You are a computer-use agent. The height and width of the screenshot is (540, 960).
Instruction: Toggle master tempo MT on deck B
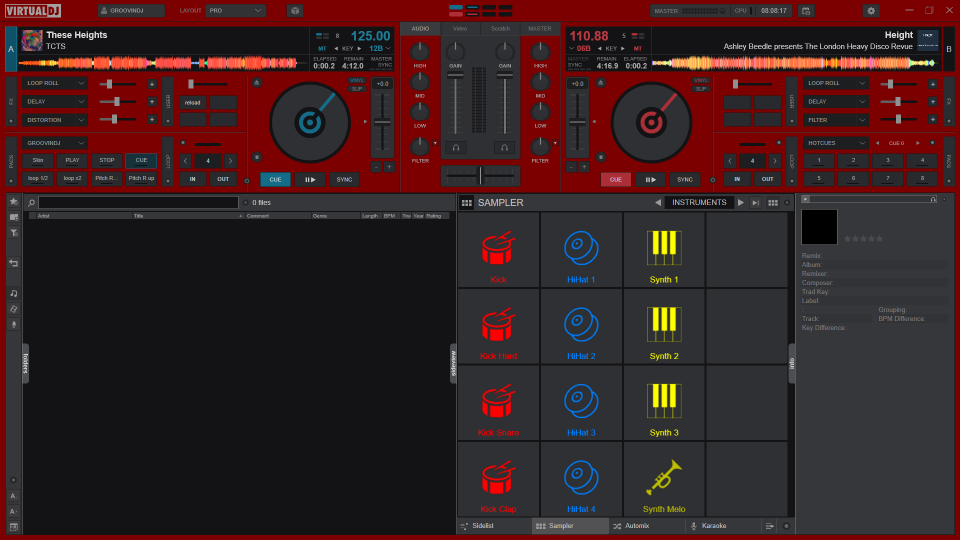pos(637,48)
